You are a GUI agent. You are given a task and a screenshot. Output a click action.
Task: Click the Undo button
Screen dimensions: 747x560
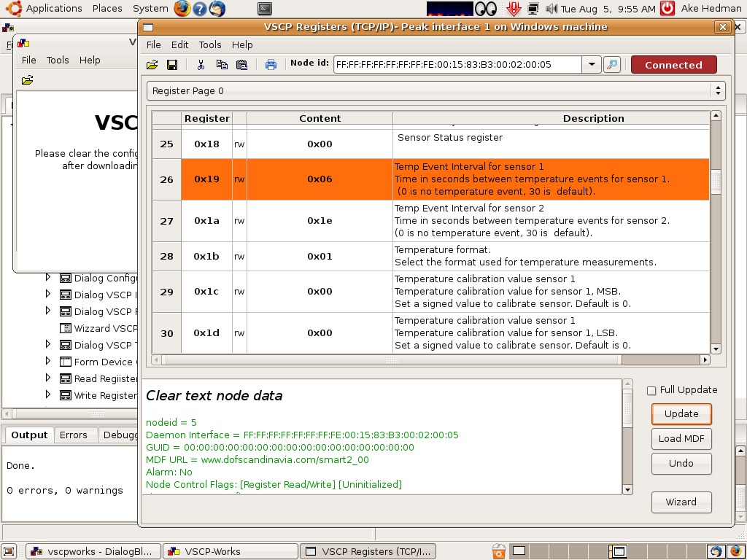(681, 464)
